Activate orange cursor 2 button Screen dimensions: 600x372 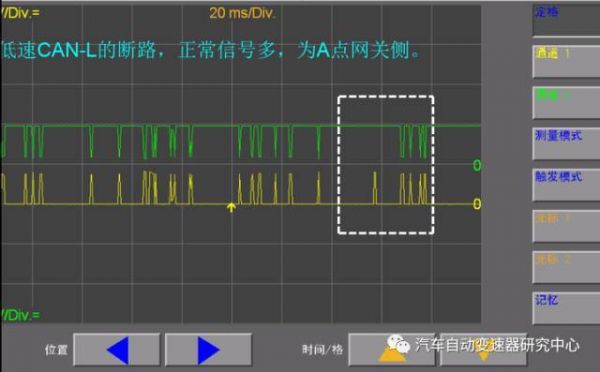(x=566, y=267)
